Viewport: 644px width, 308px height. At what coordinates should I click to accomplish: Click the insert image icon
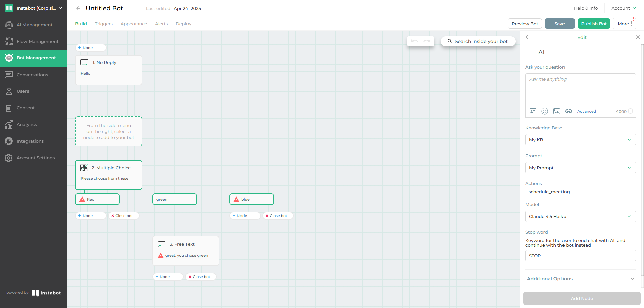point(557,111)
